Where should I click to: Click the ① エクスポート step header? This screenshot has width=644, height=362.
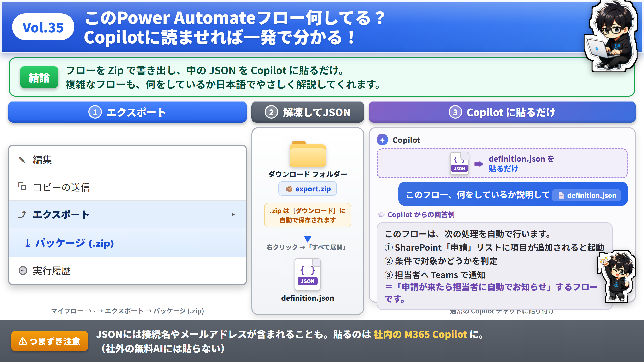pos(127,112)
